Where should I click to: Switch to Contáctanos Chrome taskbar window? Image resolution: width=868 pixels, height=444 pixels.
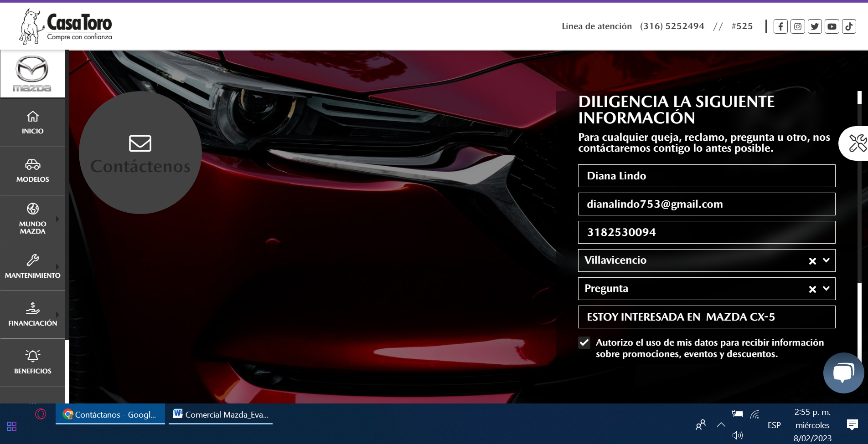(110, 414)
